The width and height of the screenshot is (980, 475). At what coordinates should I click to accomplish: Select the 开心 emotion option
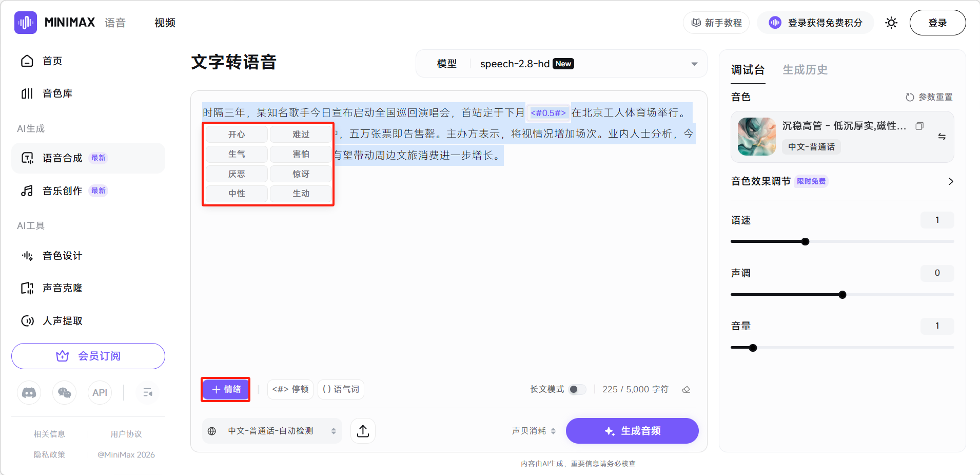click(x=237, y=135)
